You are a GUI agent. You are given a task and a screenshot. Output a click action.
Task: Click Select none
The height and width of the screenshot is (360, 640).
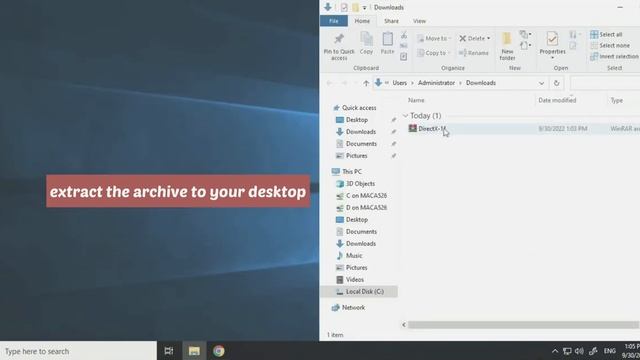click(x=610, y=46)
